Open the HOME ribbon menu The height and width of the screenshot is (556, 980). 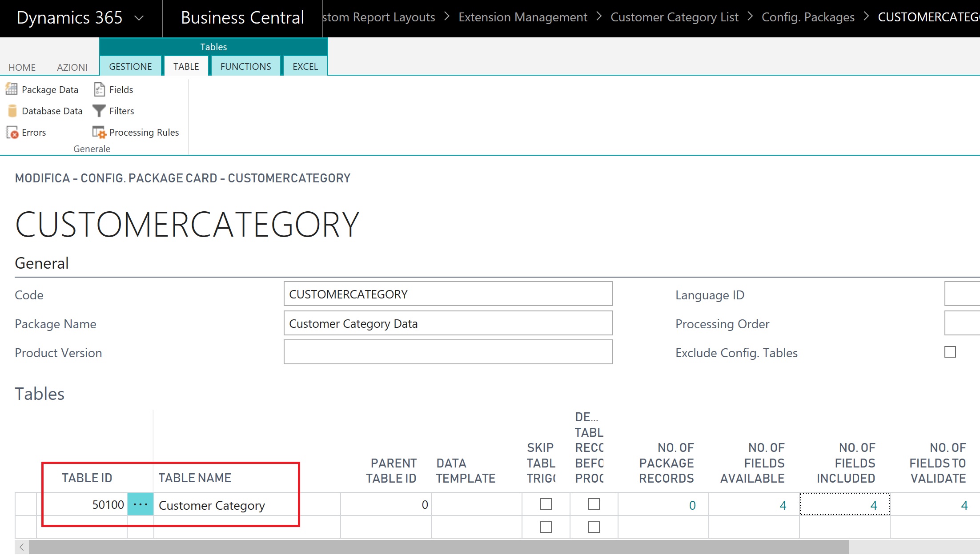point(22,67)
